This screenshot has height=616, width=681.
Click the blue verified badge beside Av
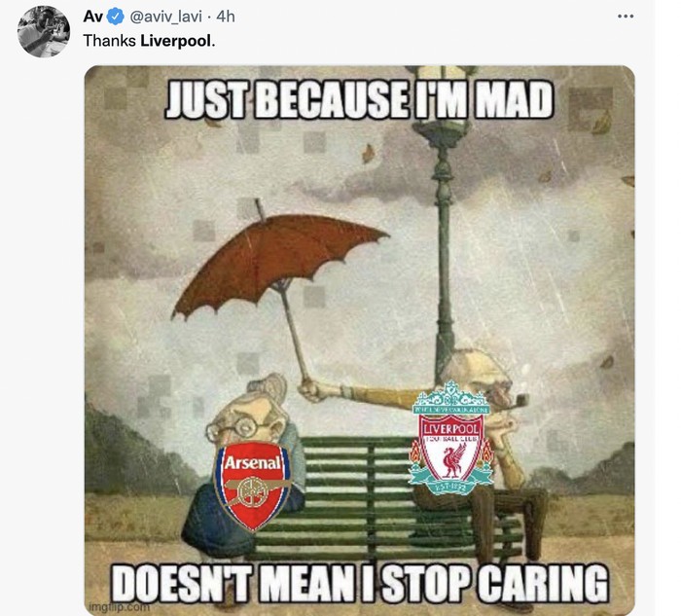pyautogui.click(x=115, y=17)
